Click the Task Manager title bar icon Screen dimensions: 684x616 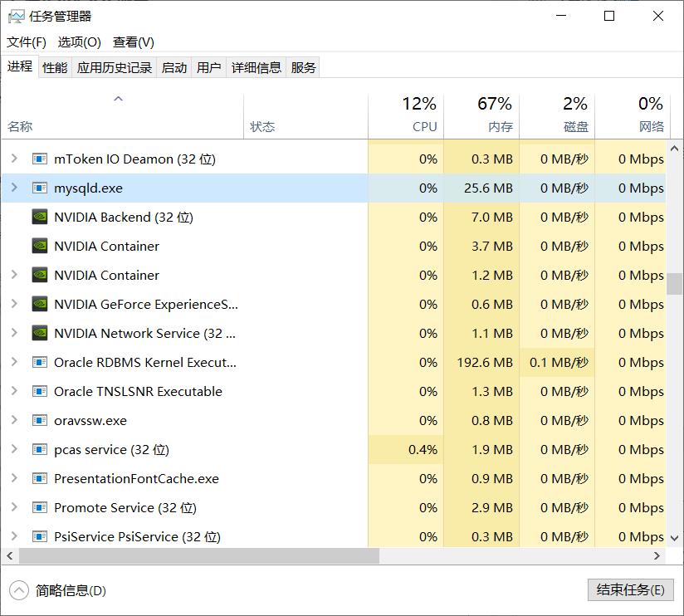pos(16,17)
